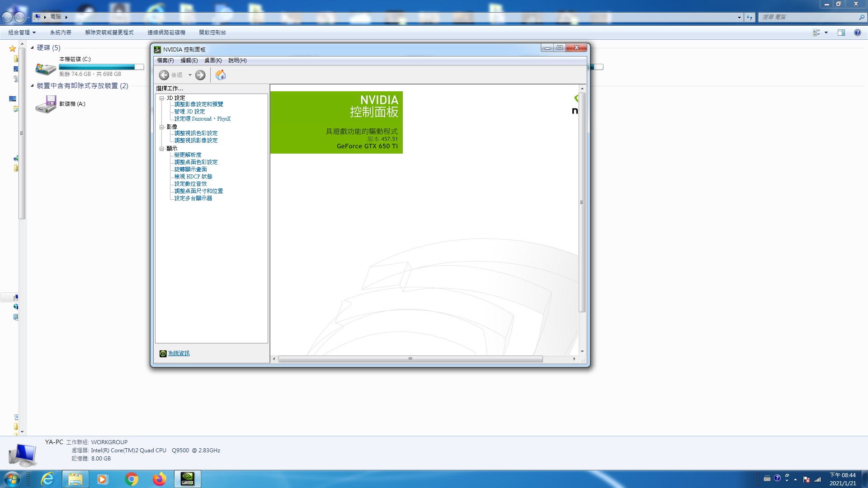This screenshot has width=868, height=488.
Task: Open File Explorer taskbar icon
Action: (x=75, y=479)
